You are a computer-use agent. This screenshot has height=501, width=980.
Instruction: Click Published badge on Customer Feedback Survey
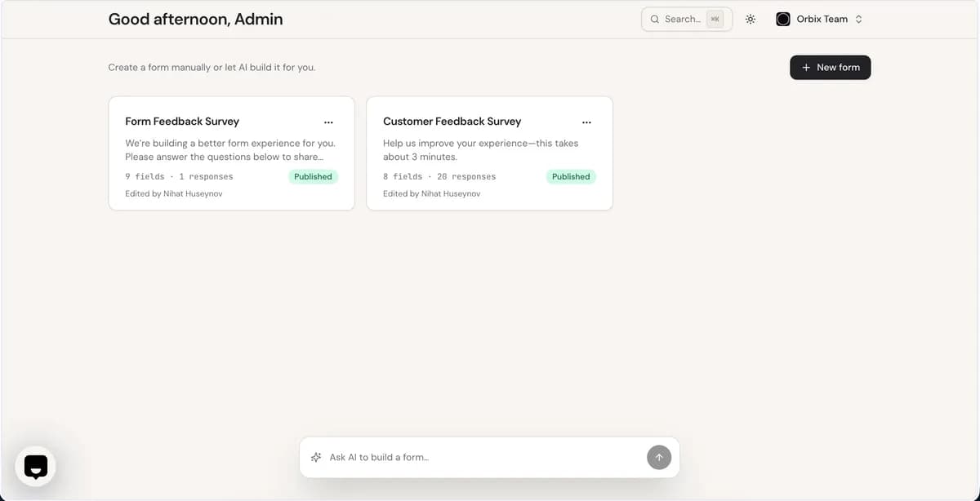[571, 176]
